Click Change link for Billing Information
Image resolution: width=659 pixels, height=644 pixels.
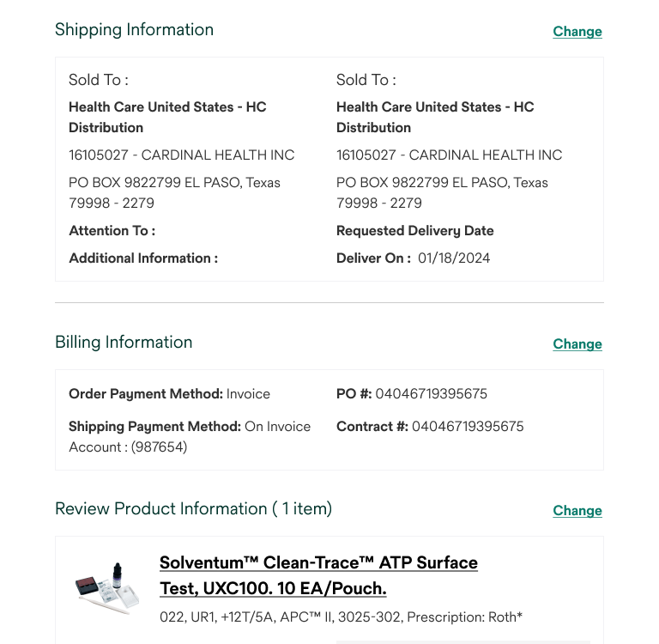tap(577, 344)
